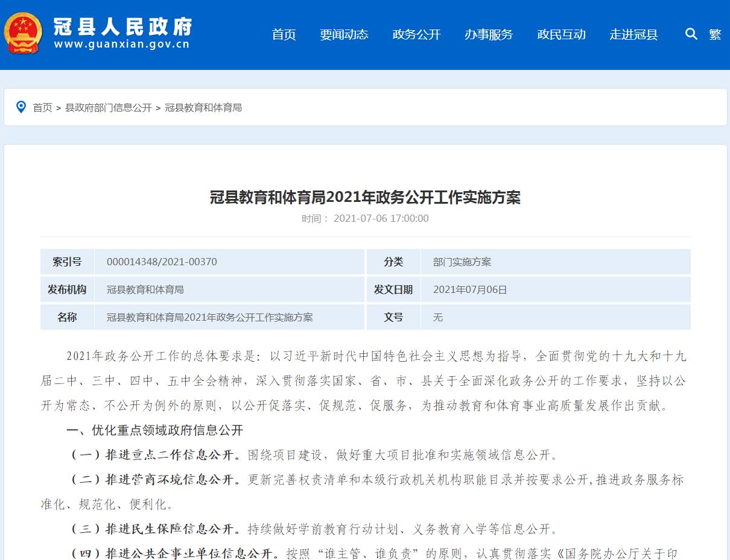The height and width of the screenshot is (560, 730).
Task: Click the timestamp 2021-07-06 17:00:00
Action: click(x=381, y=218)
